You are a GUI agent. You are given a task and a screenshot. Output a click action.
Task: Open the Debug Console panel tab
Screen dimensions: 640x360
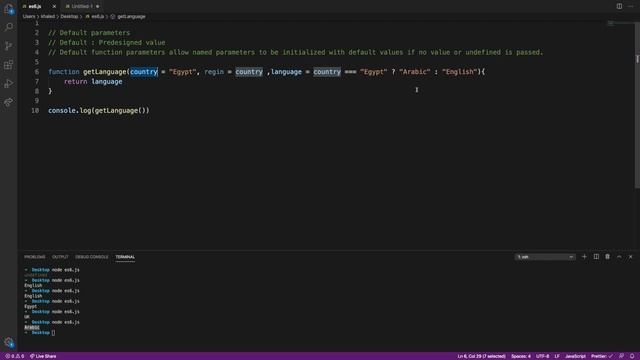pyautogui.click(x=92, y=257)
